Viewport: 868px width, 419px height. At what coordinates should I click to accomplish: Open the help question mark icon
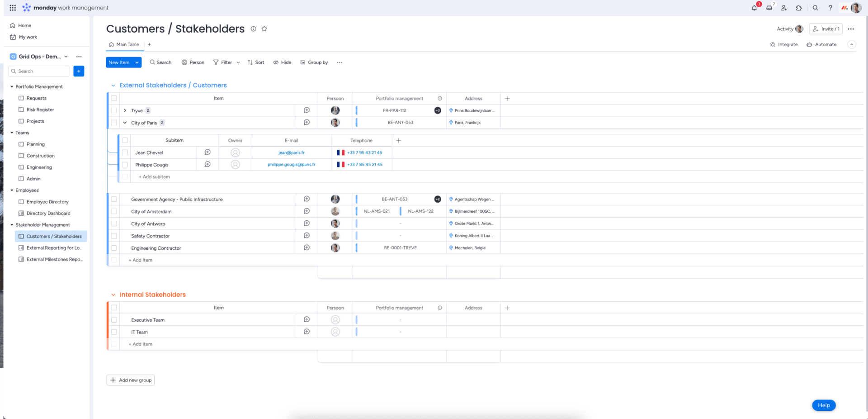pyautogui.click(x=830, y=8)
